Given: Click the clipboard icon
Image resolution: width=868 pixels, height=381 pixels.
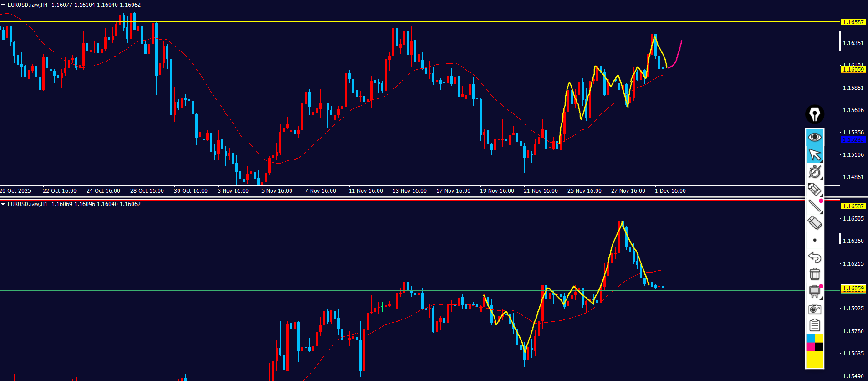Looking at the screenshot, I should point(814,325).
